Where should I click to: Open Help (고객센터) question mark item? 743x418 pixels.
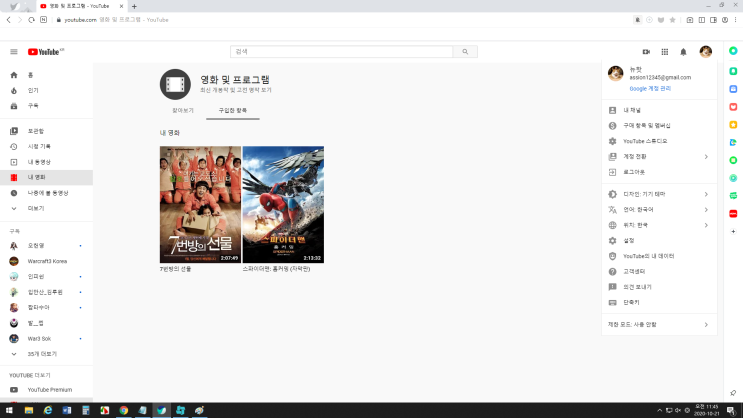click(659, 272)
